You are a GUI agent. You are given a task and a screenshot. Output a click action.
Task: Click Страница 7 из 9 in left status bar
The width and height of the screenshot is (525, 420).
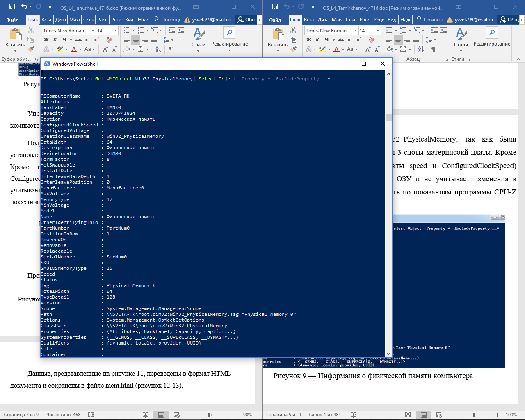coord(21,415)
